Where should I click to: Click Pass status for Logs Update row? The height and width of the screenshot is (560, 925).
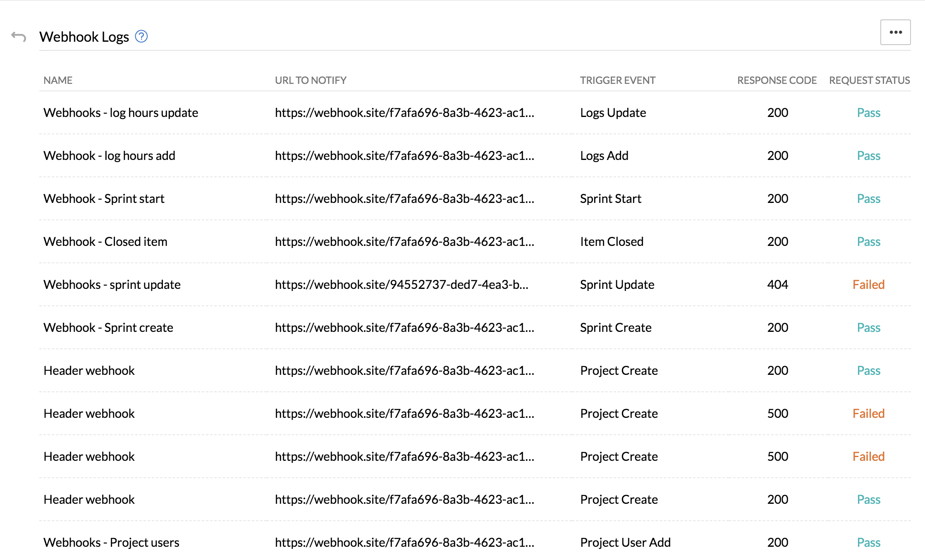click(868, 113)
